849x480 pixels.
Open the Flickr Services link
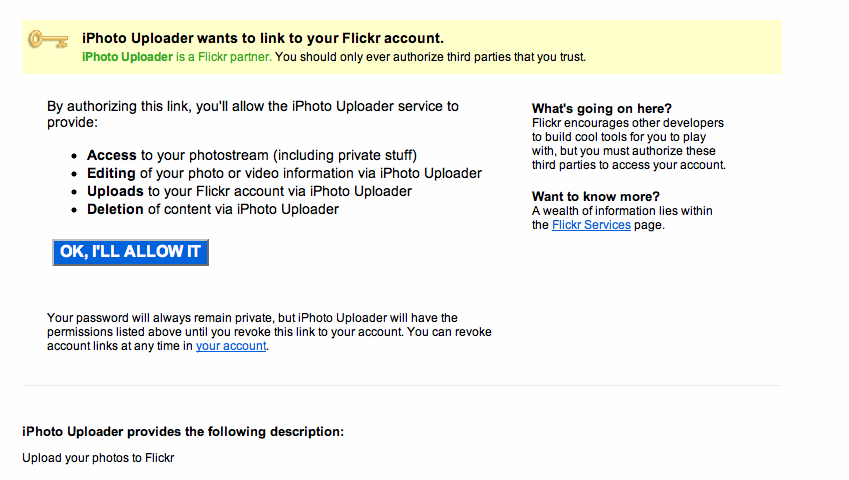pyautogui.click(x=591, y=225)
